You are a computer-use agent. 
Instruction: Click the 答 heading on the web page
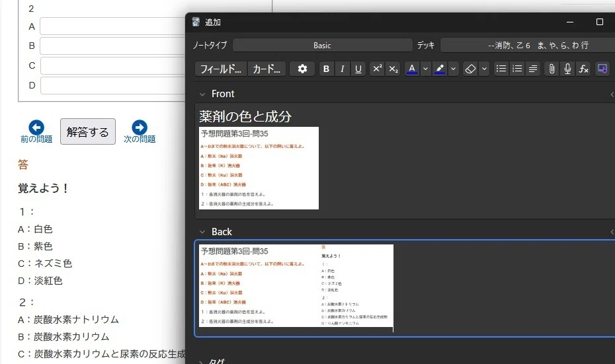pos(23,164)
